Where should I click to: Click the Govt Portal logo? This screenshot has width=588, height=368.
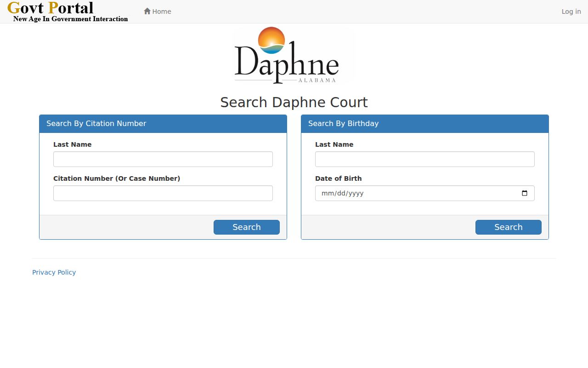[68, 11]
